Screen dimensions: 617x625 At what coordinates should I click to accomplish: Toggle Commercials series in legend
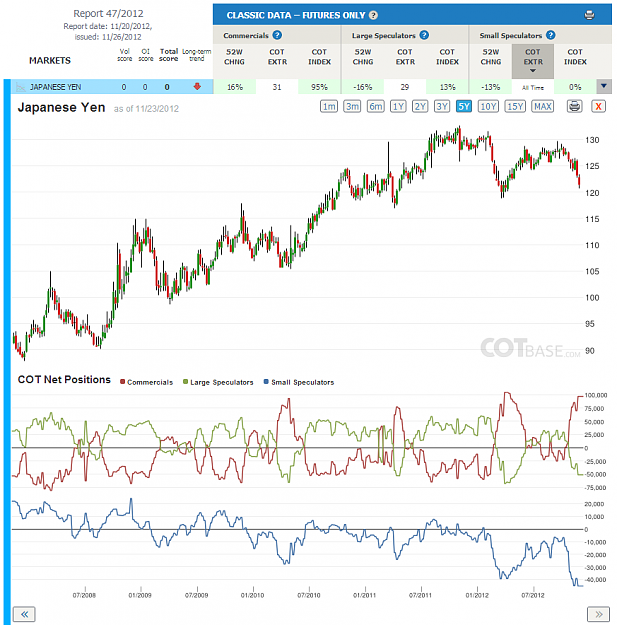pos(147,382)
